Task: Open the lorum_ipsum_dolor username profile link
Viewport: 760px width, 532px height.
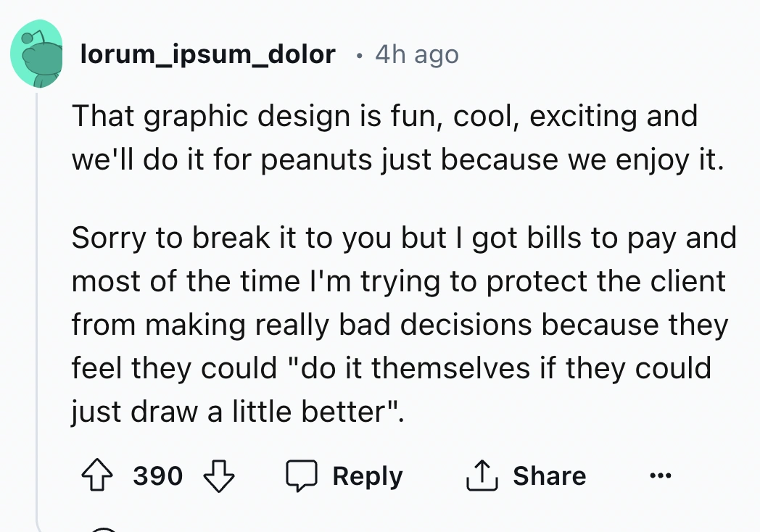Action: click(x=207, y=54)
